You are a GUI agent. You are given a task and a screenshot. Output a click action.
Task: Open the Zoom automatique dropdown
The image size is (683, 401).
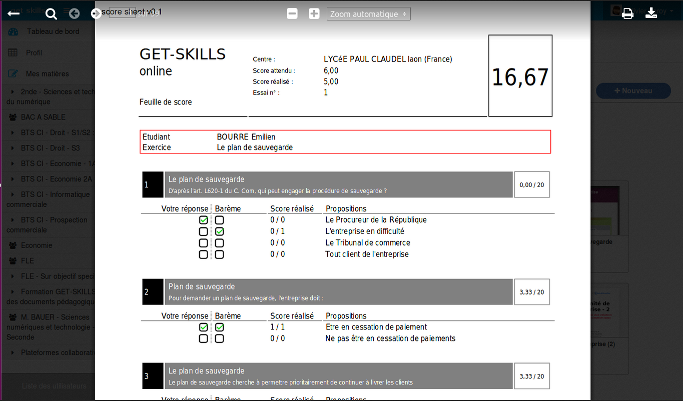tap(368, 14)
